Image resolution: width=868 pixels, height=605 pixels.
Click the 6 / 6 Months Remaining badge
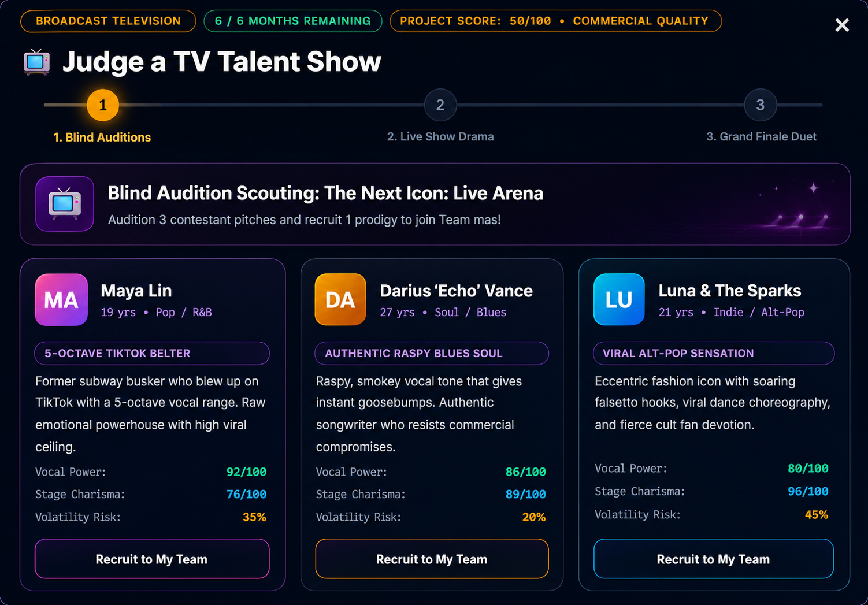[293, 21]
